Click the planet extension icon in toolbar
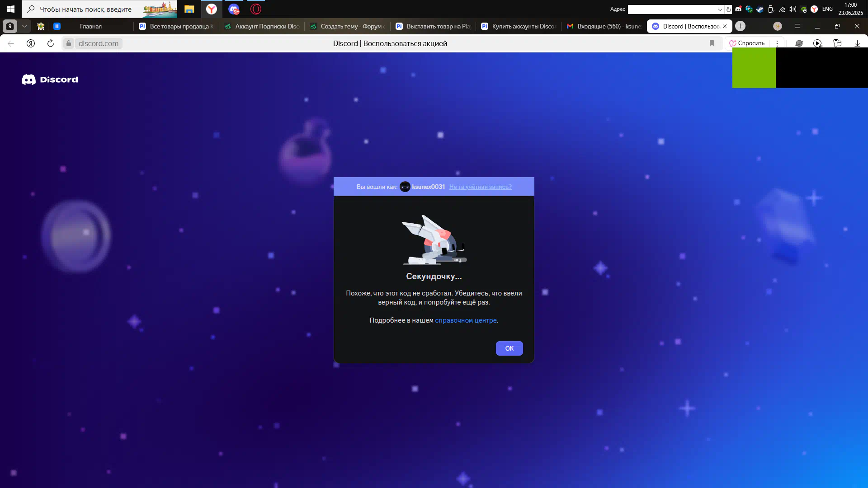Image resolution: width=868 pixels, height=488 pixels. coord(799,43)
